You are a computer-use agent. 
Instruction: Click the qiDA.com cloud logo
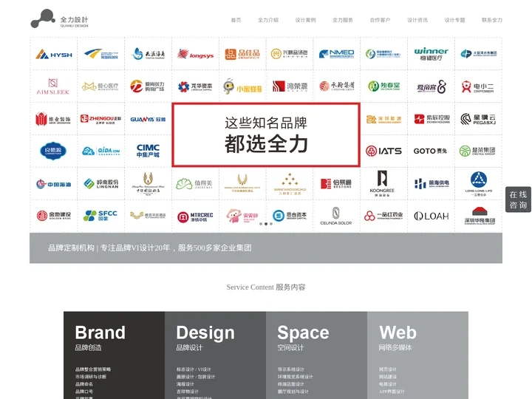[x=100, y=151]
